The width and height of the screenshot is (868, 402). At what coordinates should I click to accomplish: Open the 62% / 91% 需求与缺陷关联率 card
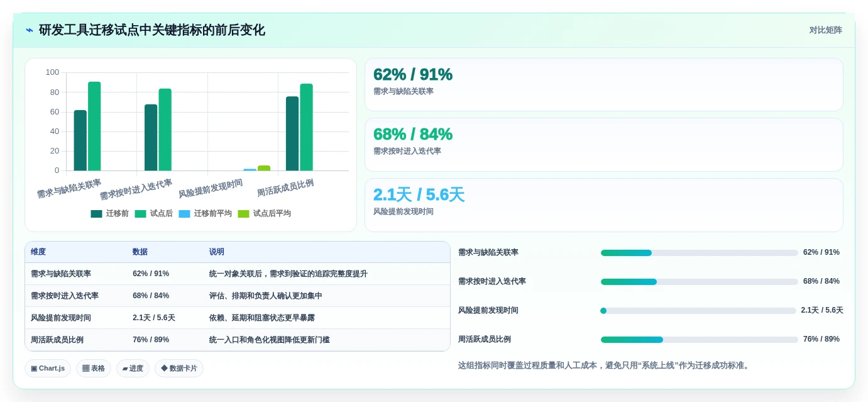click(x=604, y=85)
